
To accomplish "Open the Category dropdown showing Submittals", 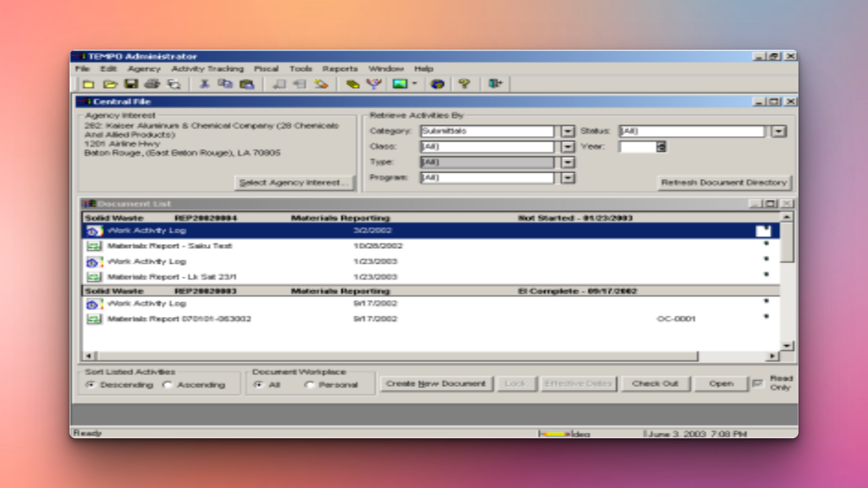I will tap(568, 131).
